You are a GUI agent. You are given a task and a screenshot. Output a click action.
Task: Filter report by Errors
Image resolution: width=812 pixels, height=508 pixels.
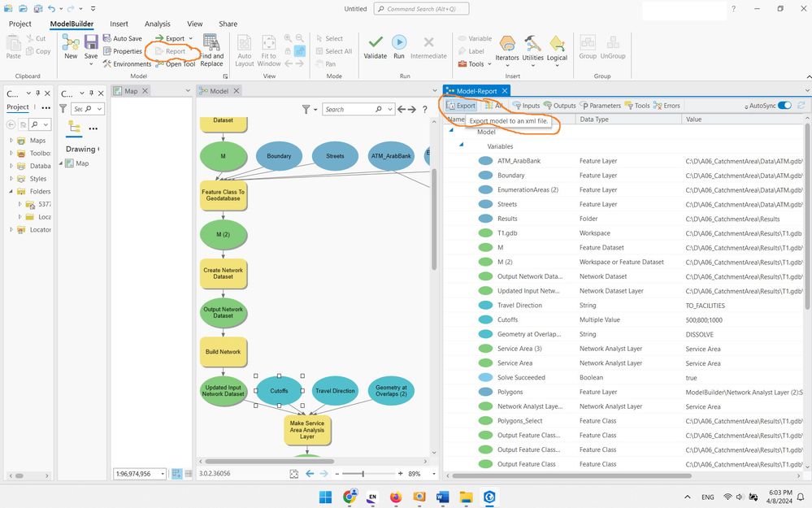click(x=667, y=106)
